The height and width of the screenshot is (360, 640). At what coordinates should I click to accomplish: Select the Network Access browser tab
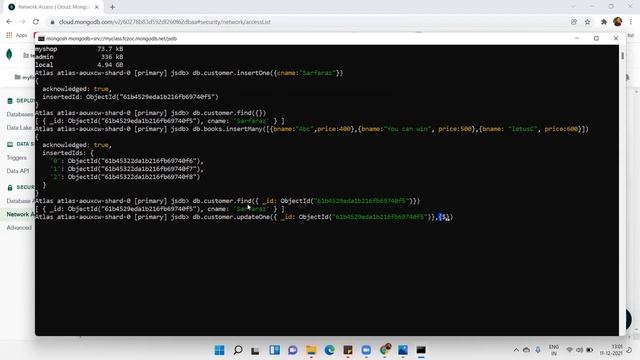[53, 7]
